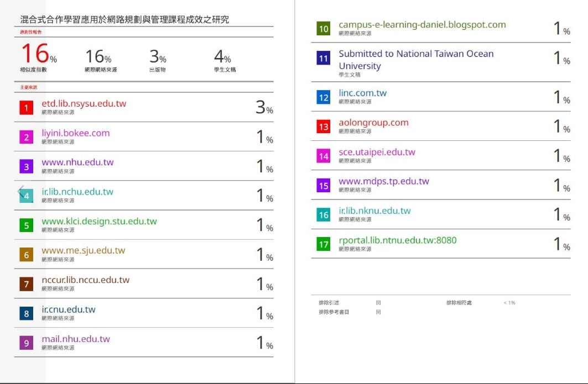Image resolution: width=588 pixels, height=384 pixels.
Task: Click the olive green source number 10 badge
Action: click(x=323, y=29)
